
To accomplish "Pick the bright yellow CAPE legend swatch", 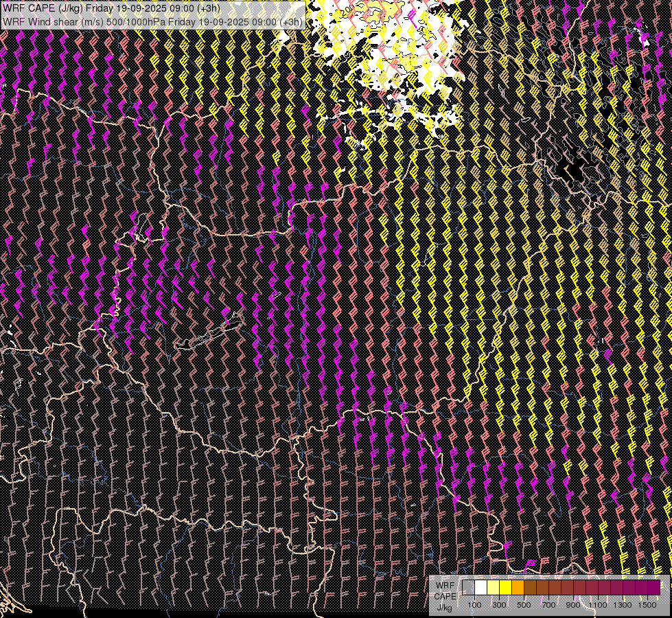I will point(505,588).
